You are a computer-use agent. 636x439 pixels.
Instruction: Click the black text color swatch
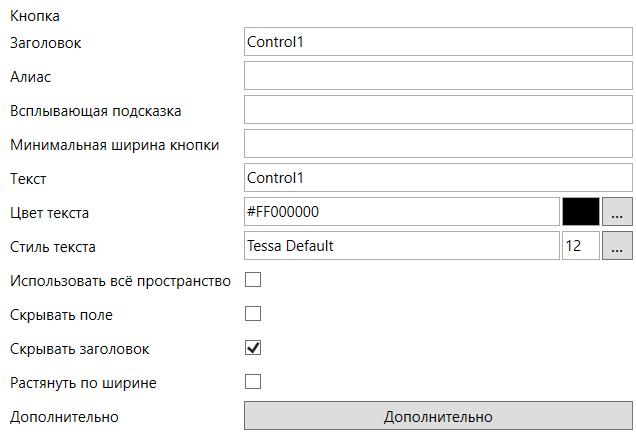click(x=581, y=212)
